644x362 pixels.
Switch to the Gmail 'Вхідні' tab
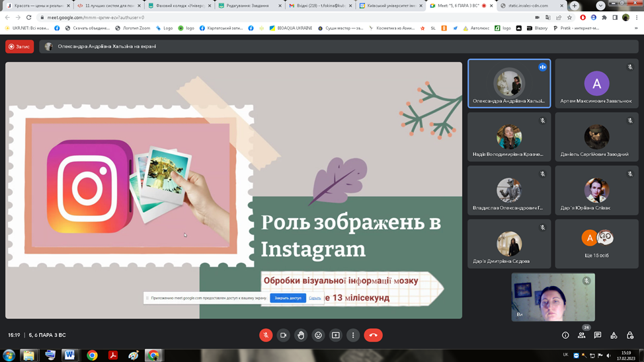(320, 6)
